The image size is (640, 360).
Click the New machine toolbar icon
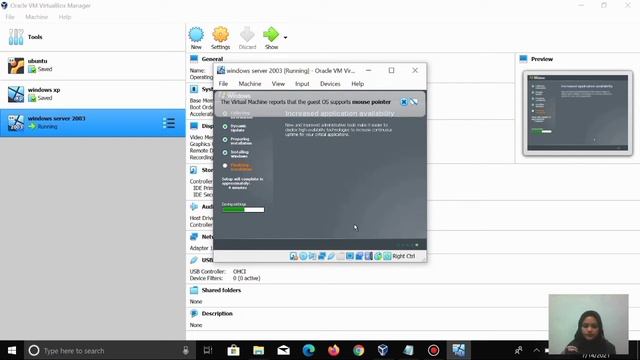click(x=196, y=38)
